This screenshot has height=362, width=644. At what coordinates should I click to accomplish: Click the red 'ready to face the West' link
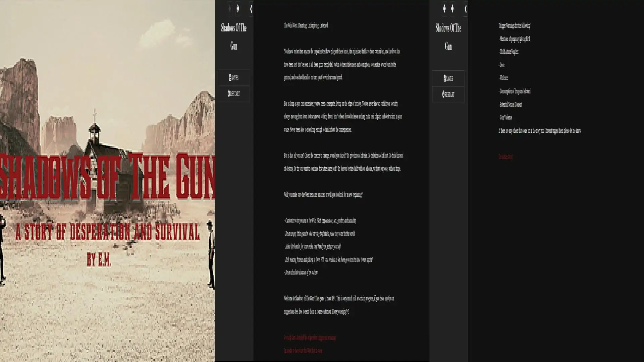click(x=303, y=351)
